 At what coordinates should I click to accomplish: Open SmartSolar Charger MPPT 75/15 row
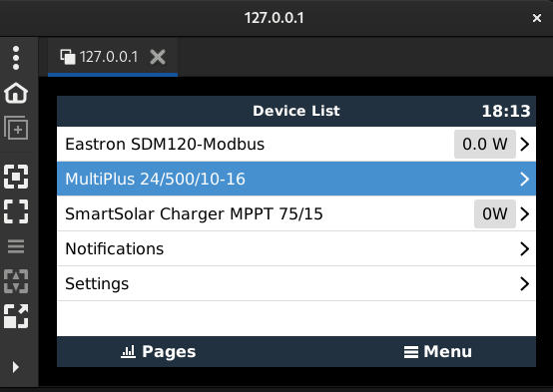296,214
